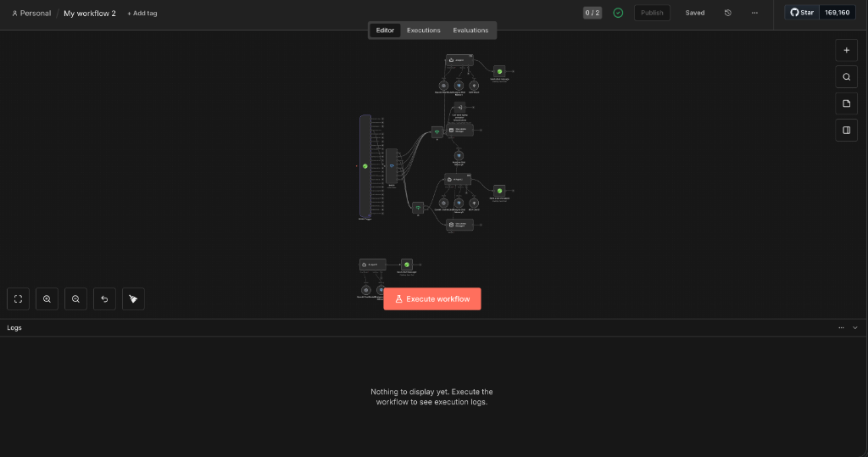Click Add tag next to workflow name
Image resolution: width=868 pixels, height=457 pixels.
pyautogui.click(x=142, y=14)
